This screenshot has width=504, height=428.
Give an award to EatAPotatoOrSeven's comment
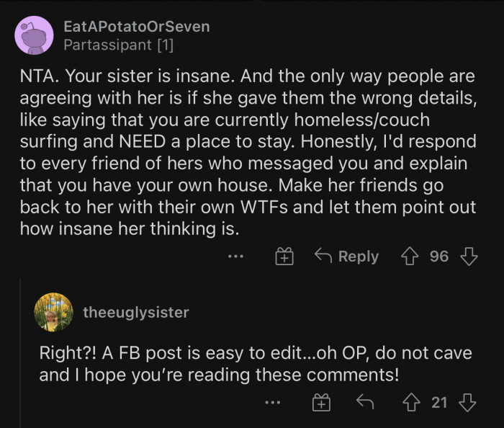pos(284,257)
